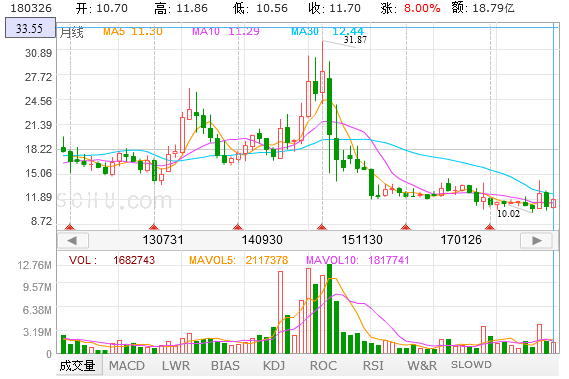Click the 170126 date label
Screen dimensions: 569x379
[461, 240]
